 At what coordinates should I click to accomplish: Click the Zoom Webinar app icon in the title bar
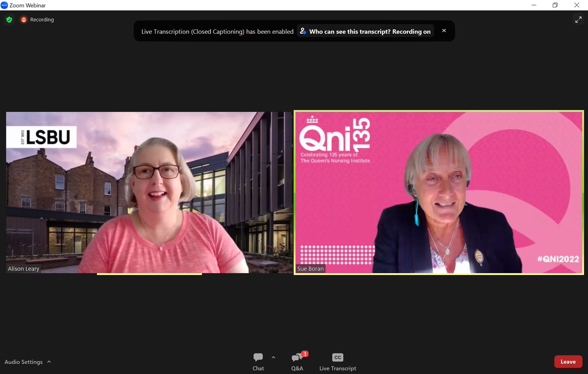click(4, 5)
